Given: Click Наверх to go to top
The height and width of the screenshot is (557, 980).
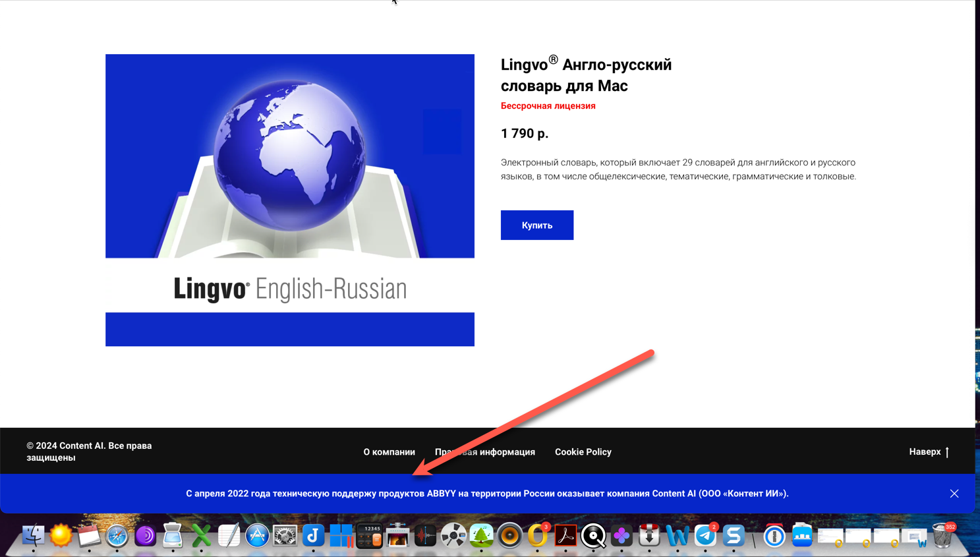Looking at the screenshot, I should (929, 452).
